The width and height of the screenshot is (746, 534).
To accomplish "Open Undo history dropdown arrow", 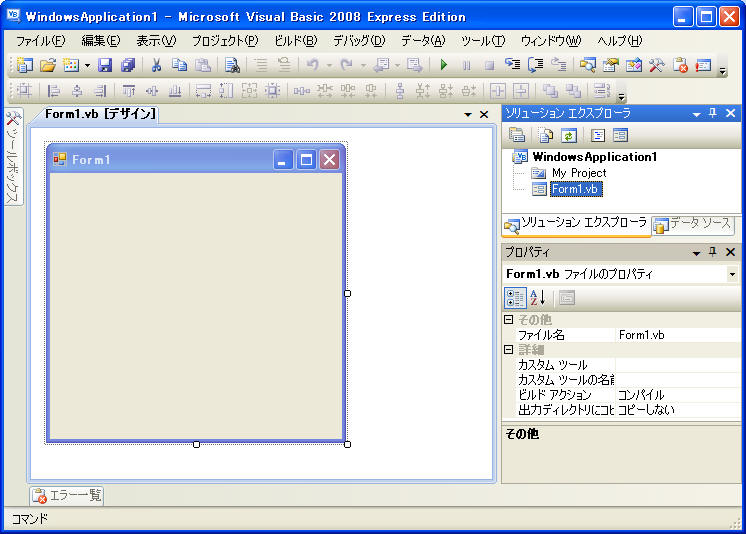I will tap(329, 65).
